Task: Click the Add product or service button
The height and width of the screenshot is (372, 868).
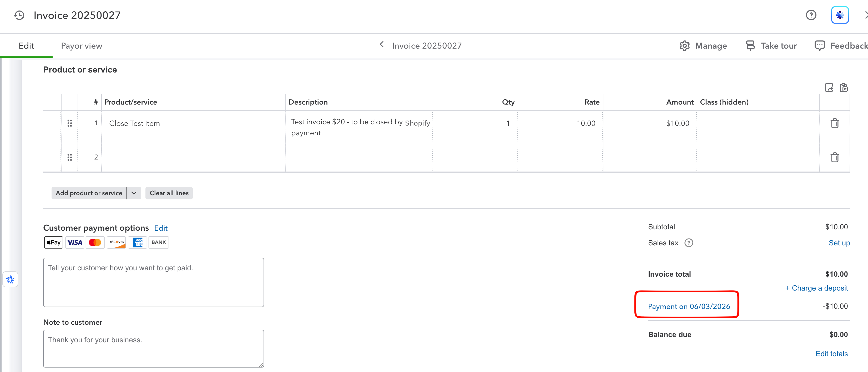Action: point(89,193)
